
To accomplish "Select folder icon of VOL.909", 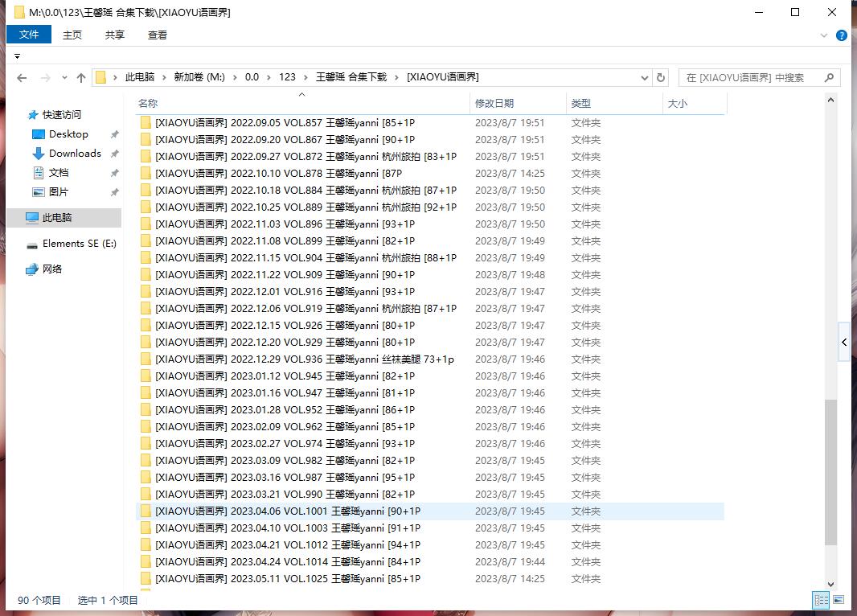I will (x=146, y=274).
